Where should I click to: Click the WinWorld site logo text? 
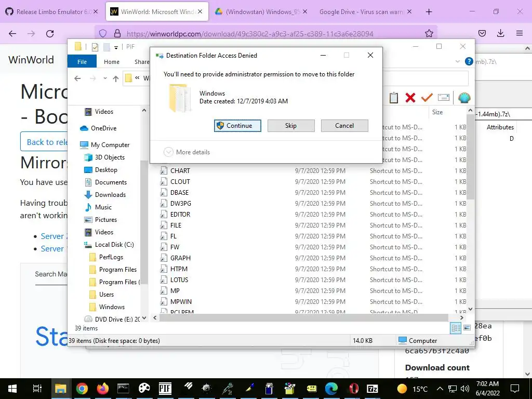(x=31, y=60)
